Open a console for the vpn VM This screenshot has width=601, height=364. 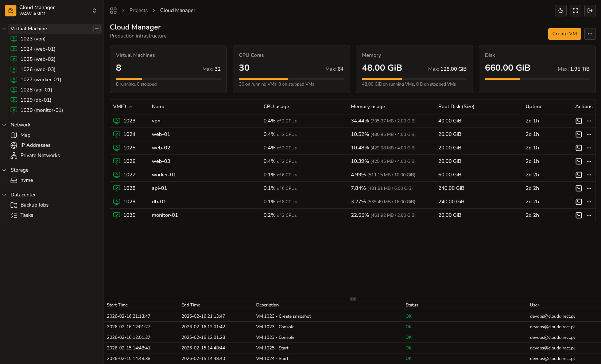point(578,121)
